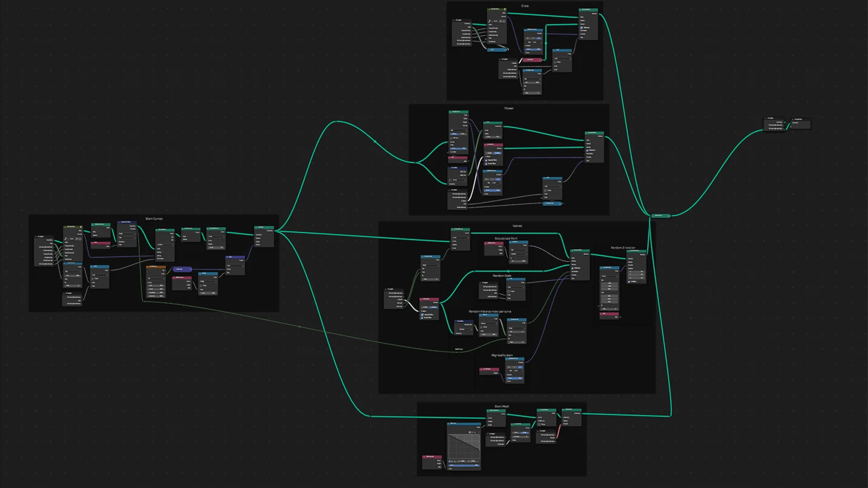Click the magenta instancing node in the Flower frame
This screenshot has width=868, height=488.
493,145
